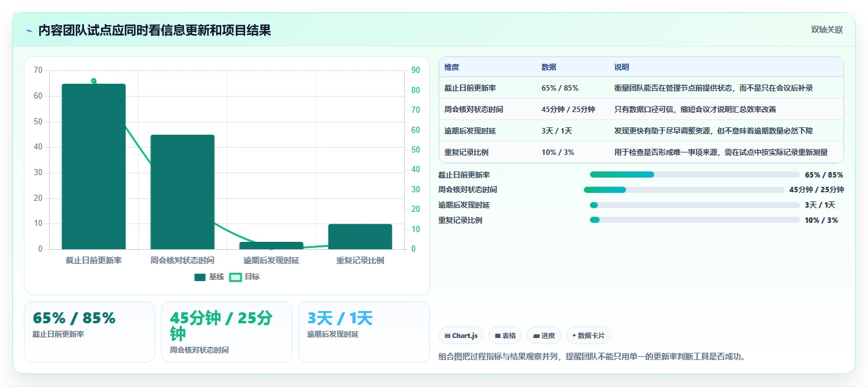
Task: Toggle the 目标 legend entry in the chart
Action: (x=244, y=277)
